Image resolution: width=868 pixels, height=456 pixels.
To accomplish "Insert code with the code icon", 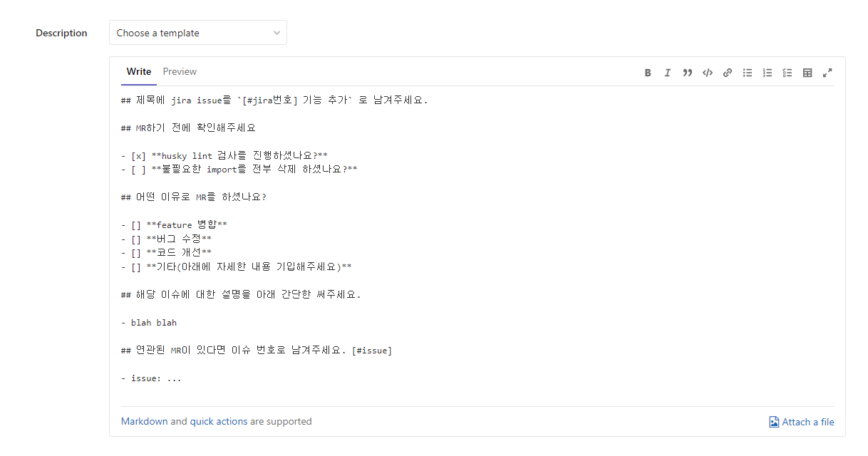I will [708, 73].
